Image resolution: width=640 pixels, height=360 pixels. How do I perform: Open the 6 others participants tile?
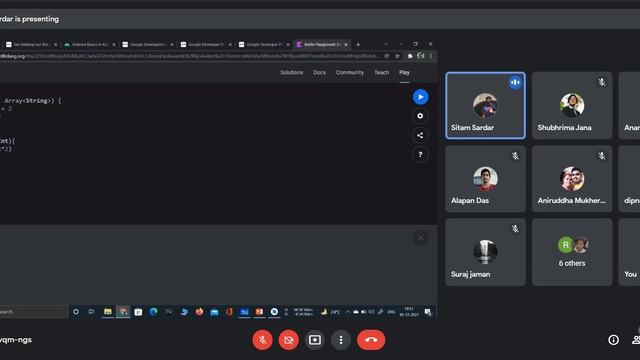[x=572, y=252]
